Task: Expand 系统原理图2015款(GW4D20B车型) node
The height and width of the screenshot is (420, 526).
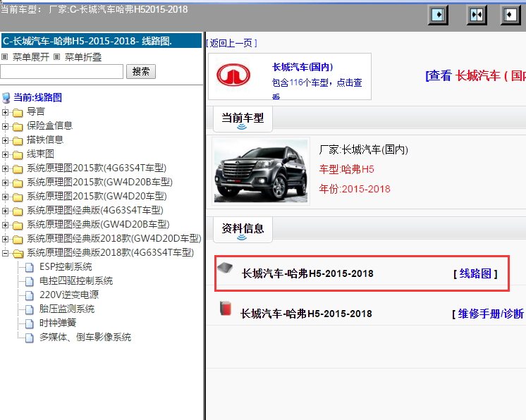Action: pyautogui.click(x=5, y=183)
